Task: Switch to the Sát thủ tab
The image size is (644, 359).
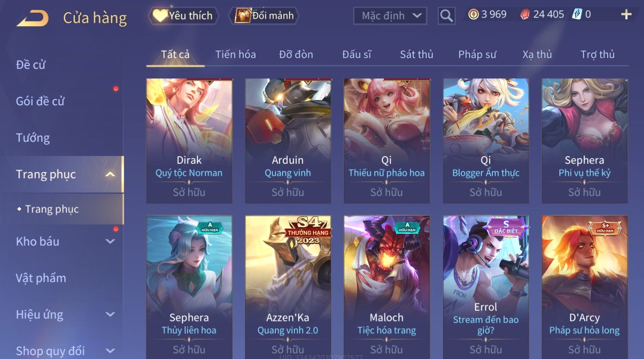Action: (417, 54)
